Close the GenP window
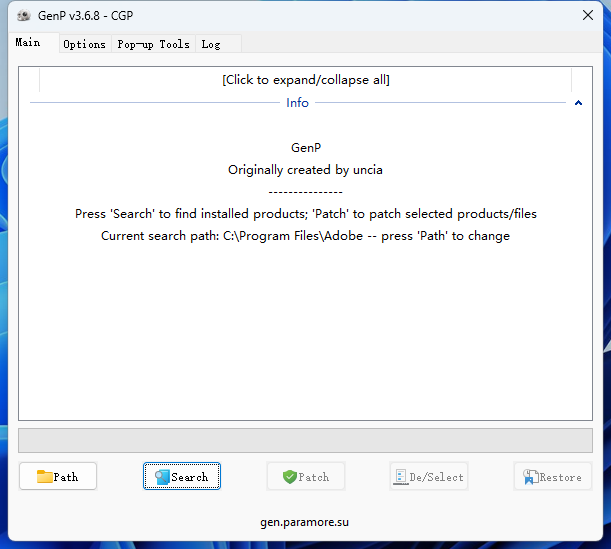Image resolution: width=611 pixels, height=549 pixels. click(588, 15)
